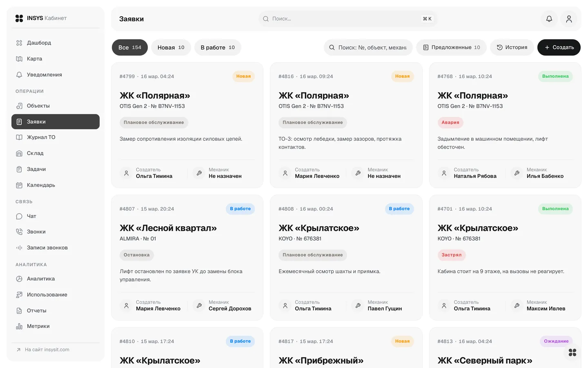The image size is (588, 368).
Task: Click the Использование icon
Action: coord(19,295)
